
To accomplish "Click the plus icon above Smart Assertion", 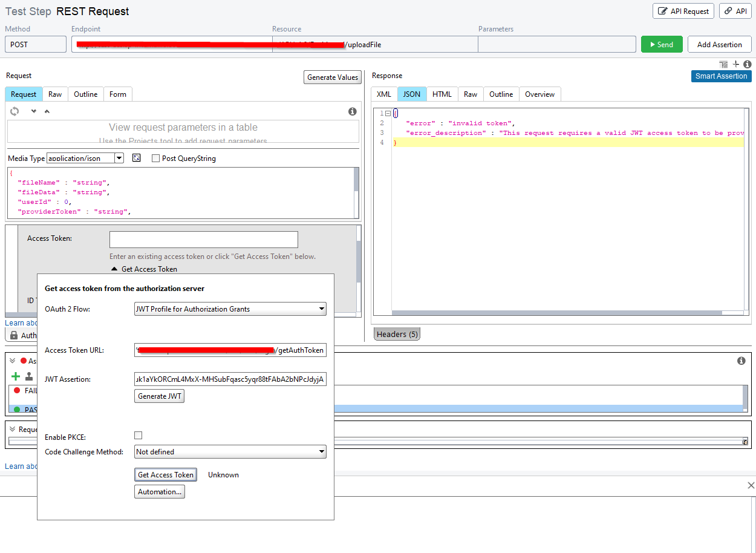I will (736, 64).
